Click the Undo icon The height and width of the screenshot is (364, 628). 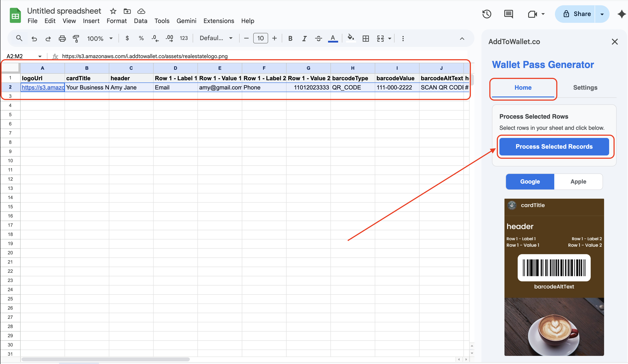[34, 38]
